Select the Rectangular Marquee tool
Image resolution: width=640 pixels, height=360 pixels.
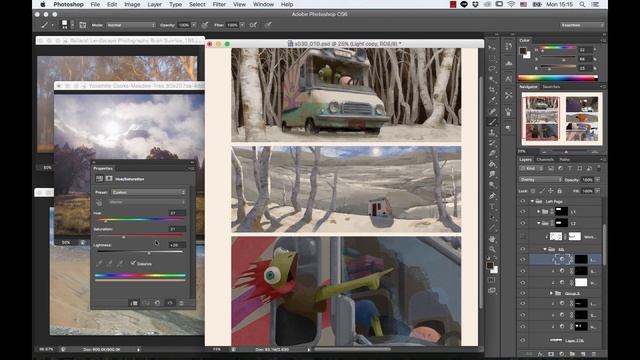492,58
